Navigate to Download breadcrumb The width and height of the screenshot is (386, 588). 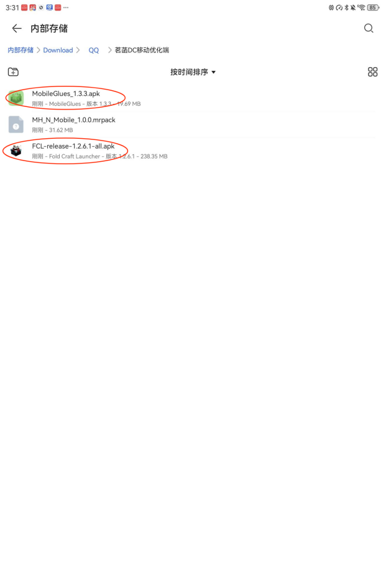(x=58, y=50)
